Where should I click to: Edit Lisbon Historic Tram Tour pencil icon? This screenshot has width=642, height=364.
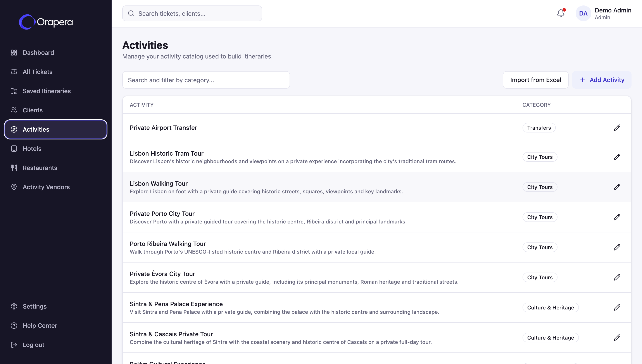(x=617, y=157)
